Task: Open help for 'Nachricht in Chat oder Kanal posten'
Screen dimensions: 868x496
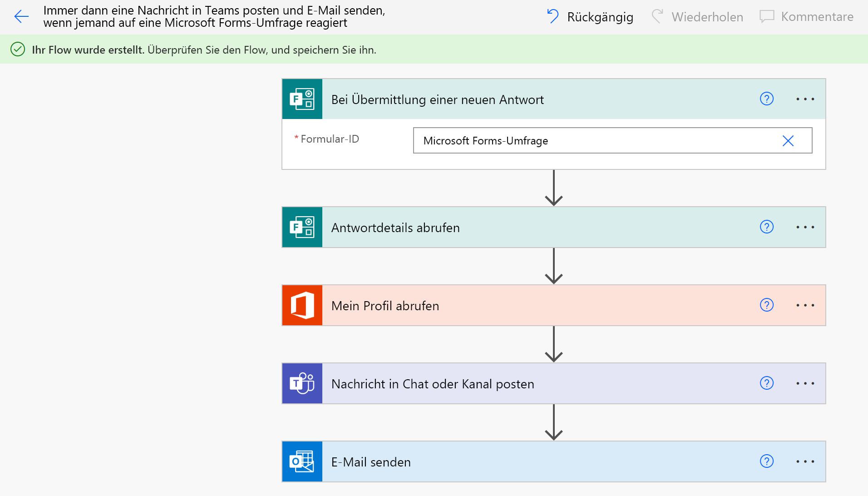Action: (x=767, y=383)
